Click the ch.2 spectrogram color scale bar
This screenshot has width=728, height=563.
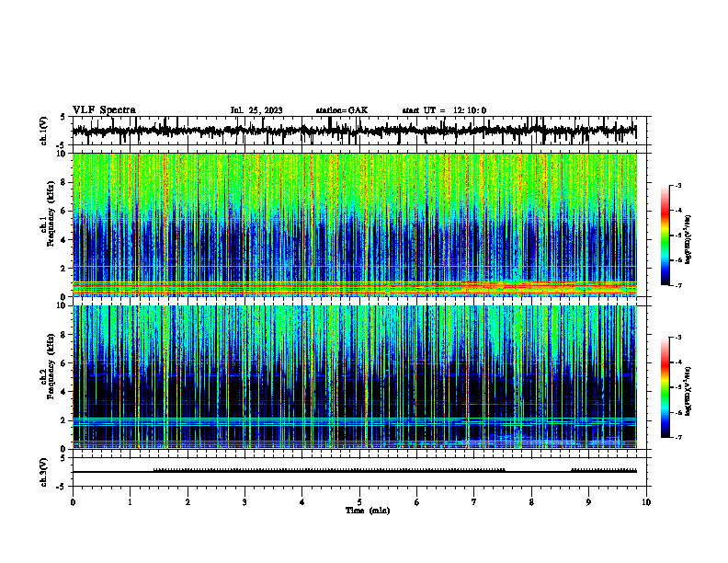tap(665, 387)
